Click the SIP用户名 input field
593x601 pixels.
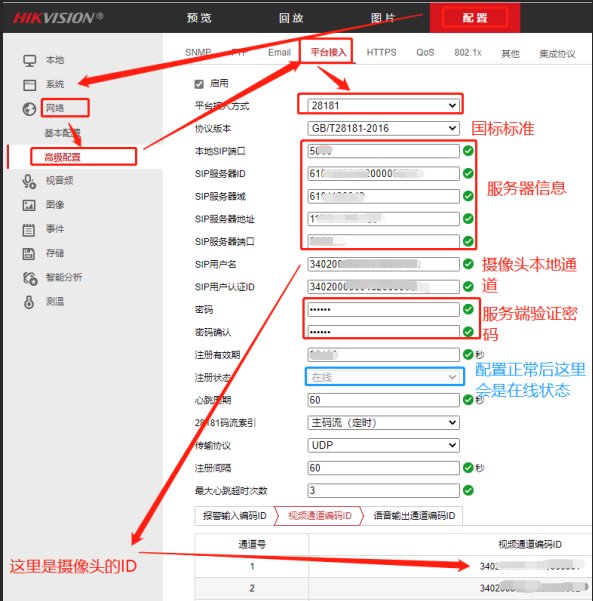[x=383, y=264]
